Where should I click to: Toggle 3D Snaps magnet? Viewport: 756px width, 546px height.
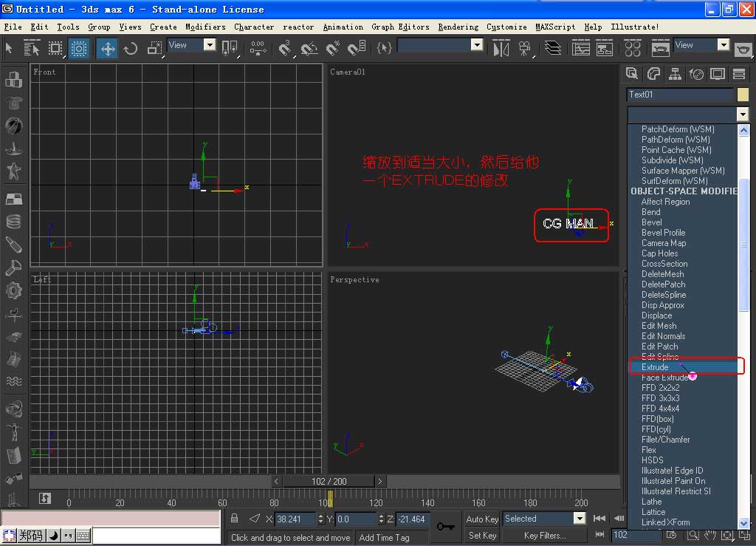(x=286, y=48)
